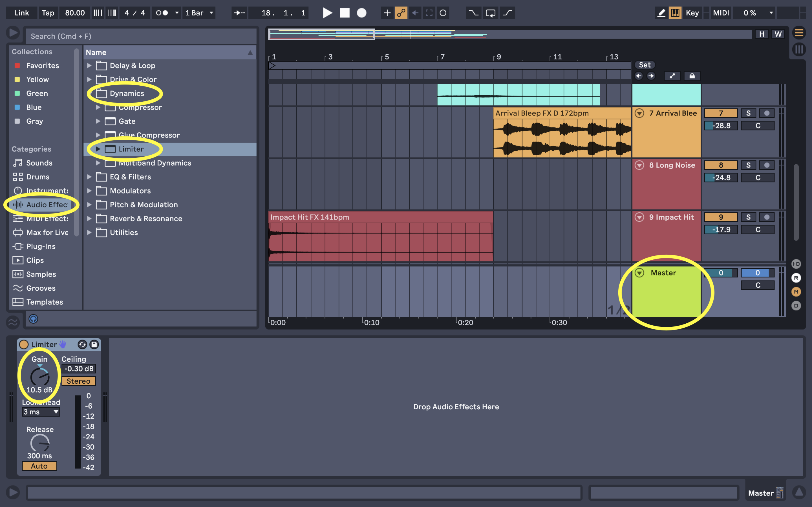Click the Tap tempo button
The image size is (812, 507).
click(48, 13)
